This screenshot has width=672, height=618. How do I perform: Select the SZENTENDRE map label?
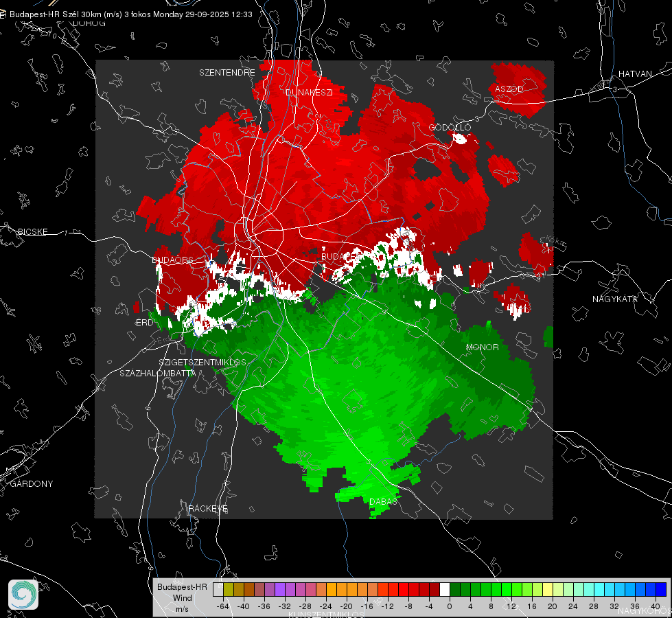coord(227,73)
